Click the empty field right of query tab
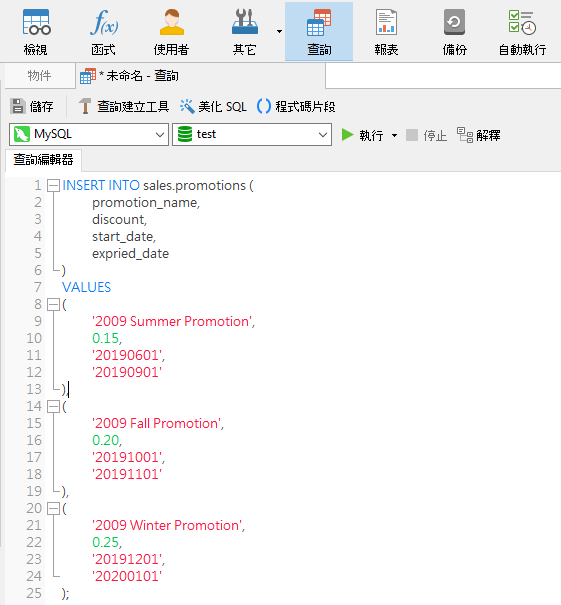The image size is (561, 605). pos(443,76)
